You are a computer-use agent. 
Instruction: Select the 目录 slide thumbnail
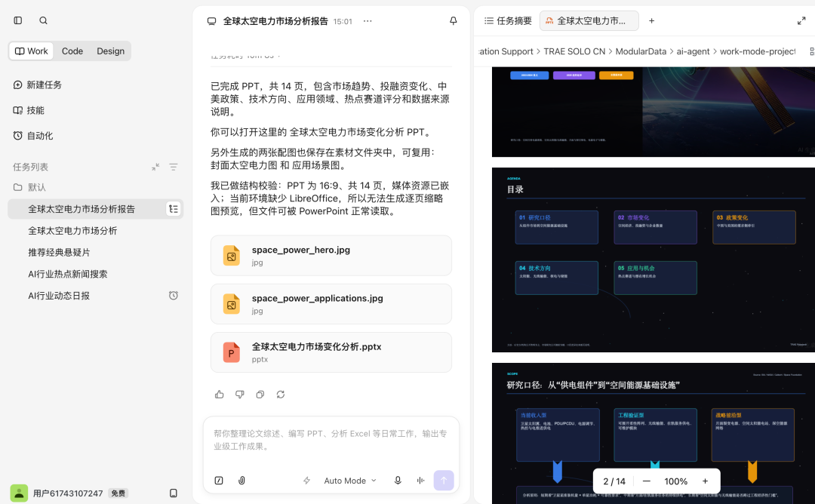[654, 260]
